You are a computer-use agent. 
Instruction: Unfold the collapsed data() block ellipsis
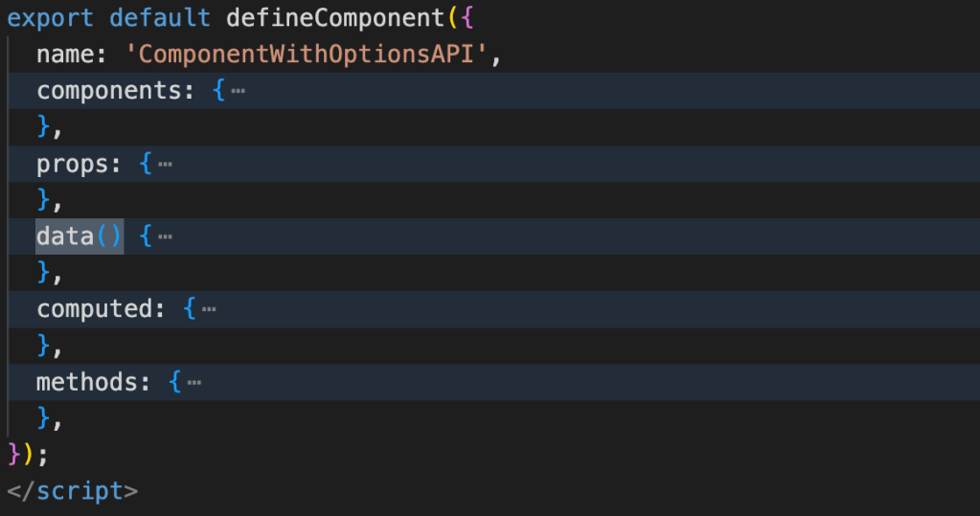coord(165,237)
